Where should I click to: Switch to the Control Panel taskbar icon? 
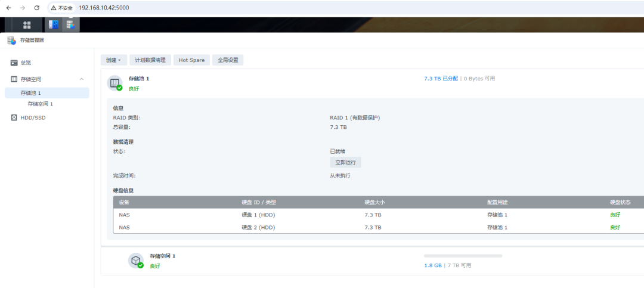tap(54, 24)
